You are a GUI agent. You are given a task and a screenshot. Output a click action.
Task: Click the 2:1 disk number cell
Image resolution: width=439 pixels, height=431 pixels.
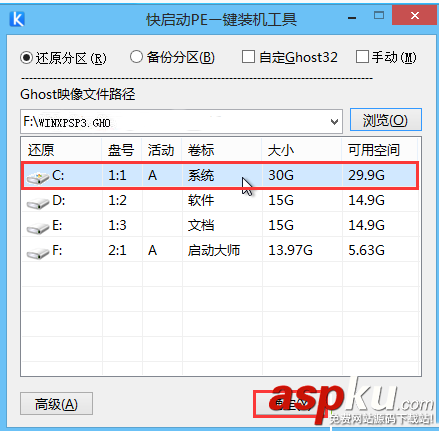(117, 251)
